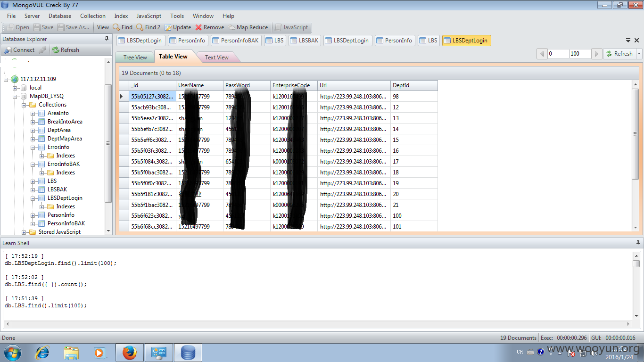Click the PassWord column header

tap(247, 85)
